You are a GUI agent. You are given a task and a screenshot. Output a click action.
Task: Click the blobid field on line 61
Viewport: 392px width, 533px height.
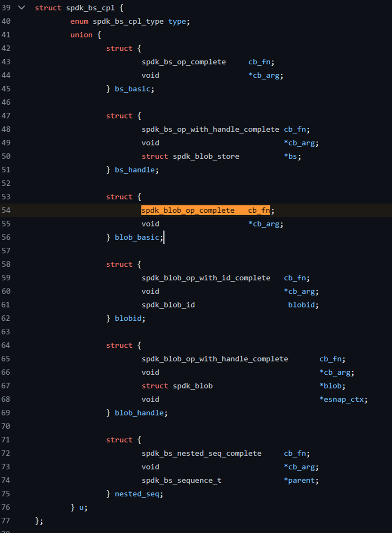(x=301, y=305)
